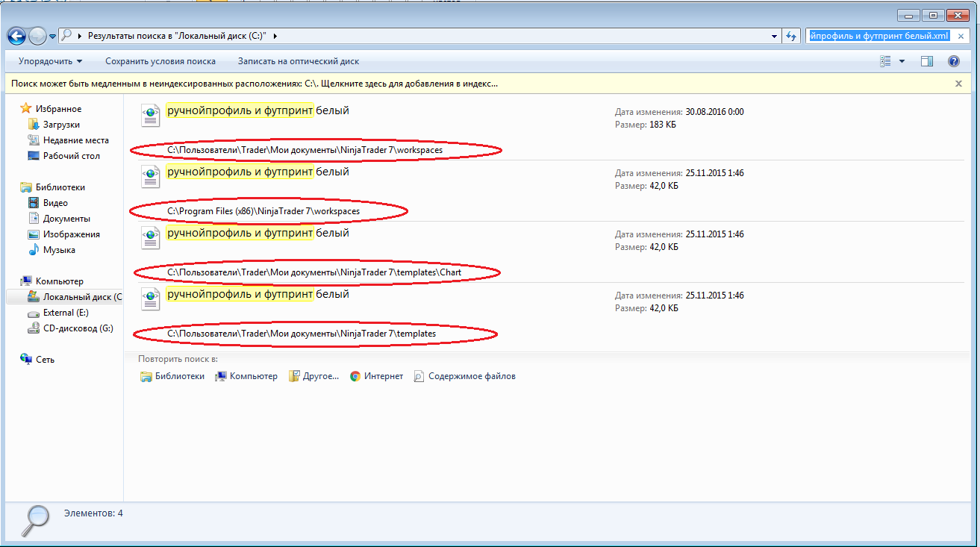Select Сеть in the navigation pane
The image size is (980, 547).
tap(45, 360)
